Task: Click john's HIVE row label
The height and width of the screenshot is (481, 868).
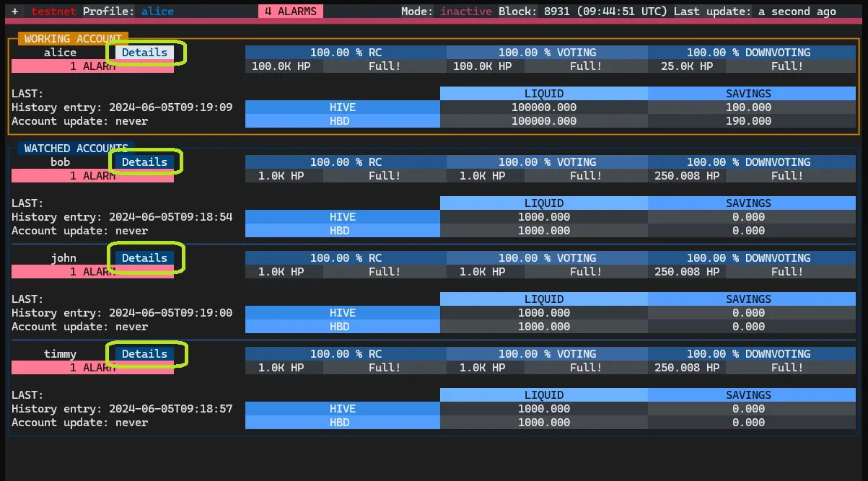Action: [343, 313]
